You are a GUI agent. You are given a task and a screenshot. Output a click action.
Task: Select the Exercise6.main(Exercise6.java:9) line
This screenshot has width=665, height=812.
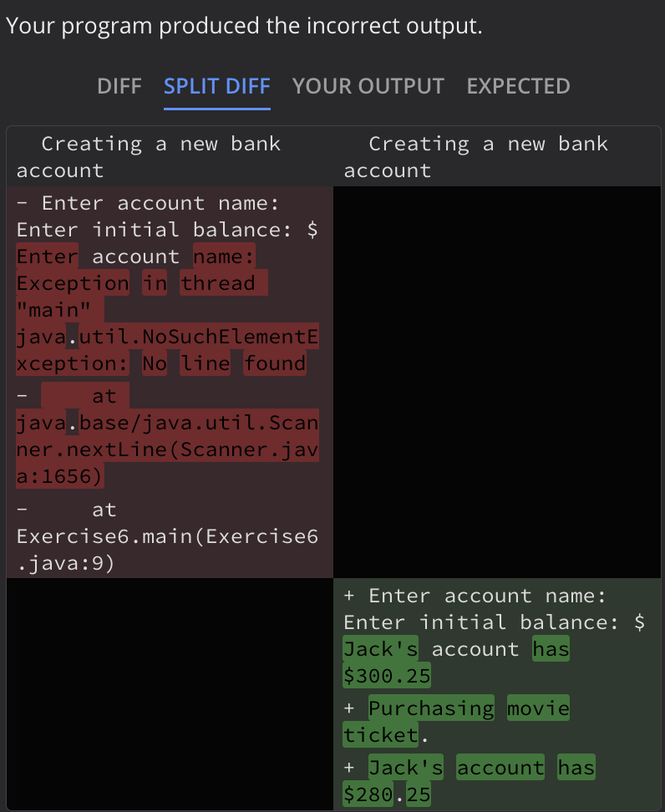[x=166, y=536]
